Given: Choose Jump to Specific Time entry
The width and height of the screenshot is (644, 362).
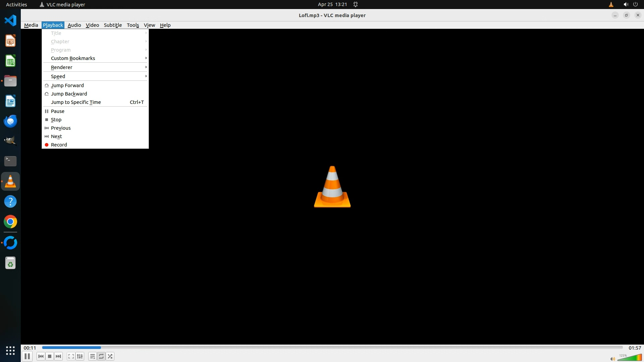Looking at the screenshot, I should (76, 102).
